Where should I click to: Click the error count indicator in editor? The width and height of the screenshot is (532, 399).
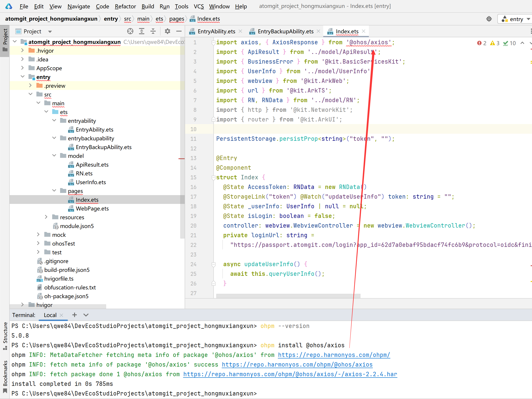pyautogui.click(x=482, y=43)
